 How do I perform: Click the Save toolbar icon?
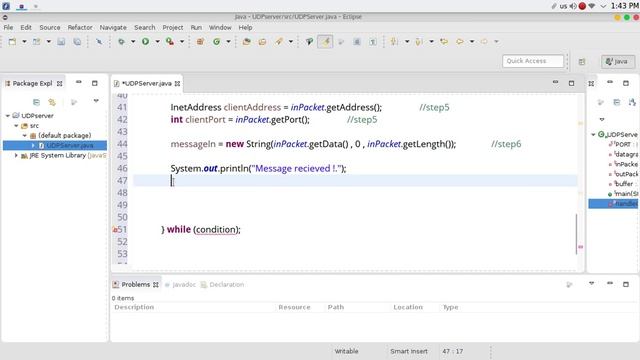point(61,42)
